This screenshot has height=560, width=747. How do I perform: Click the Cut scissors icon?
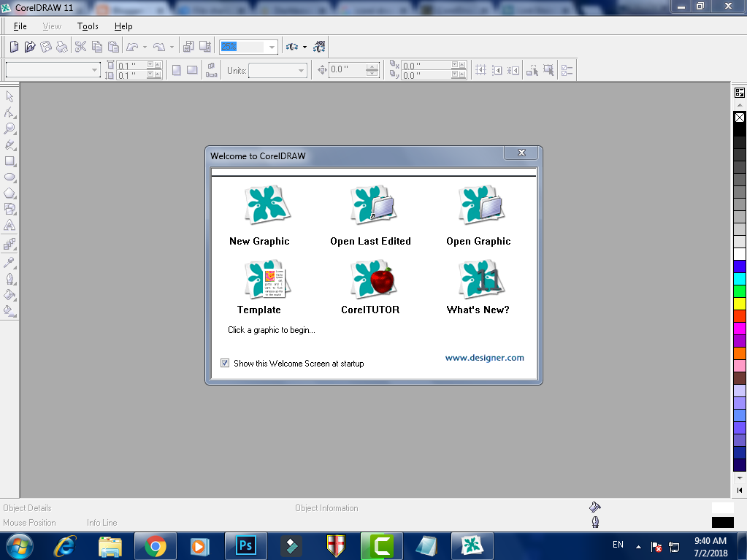pos(80,46)
